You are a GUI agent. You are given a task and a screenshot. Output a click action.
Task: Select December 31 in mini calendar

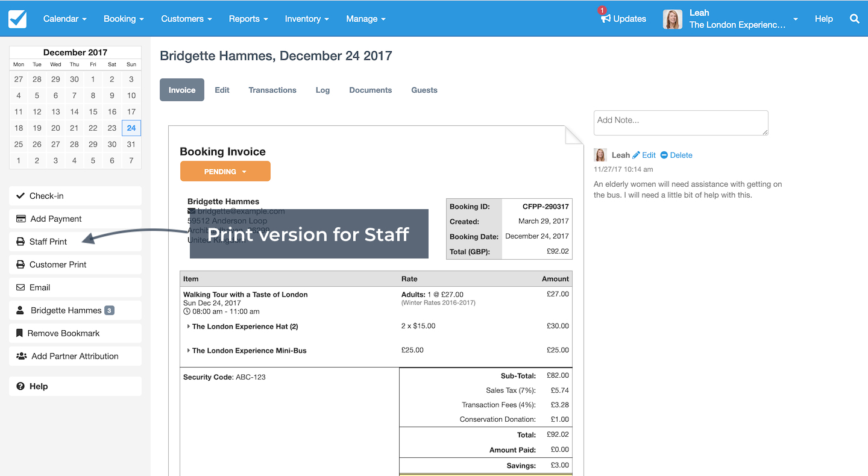[x=131, y=144]
